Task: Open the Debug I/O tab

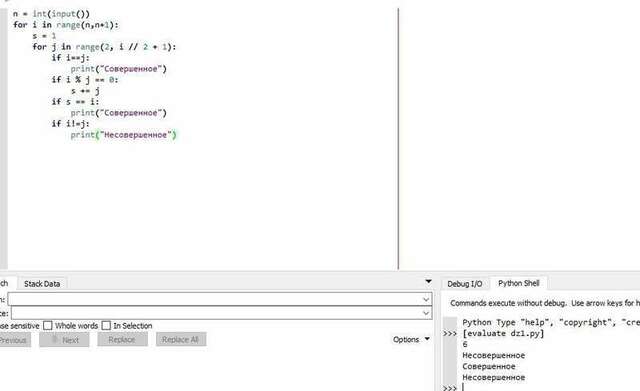Action: (x=464, y=284)
